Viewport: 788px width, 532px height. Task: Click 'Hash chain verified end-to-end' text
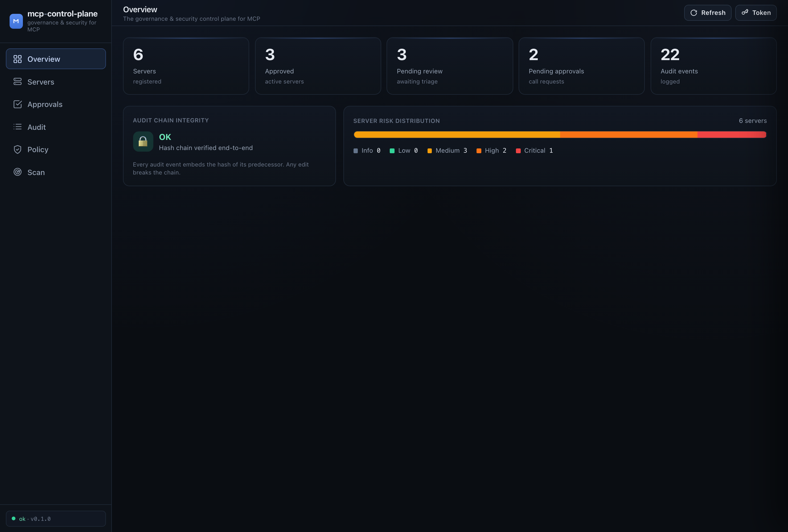click(x=206, y=148)
